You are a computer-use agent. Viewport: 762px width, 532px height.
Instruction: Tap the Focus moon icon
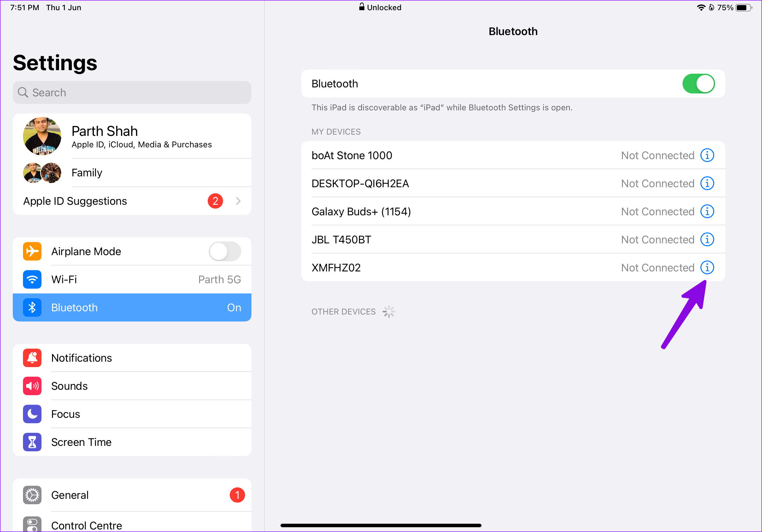point(32,414)
